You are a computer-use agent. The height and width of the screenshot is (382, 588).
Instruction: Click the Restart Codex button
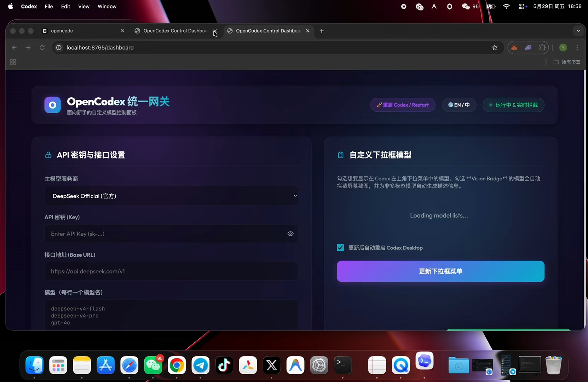403,105
